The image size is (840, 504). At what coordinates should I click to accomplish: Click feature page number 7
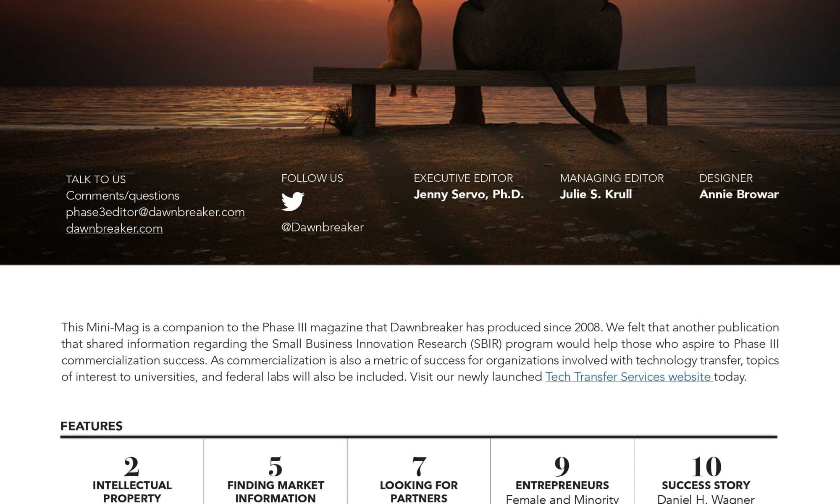419,466
